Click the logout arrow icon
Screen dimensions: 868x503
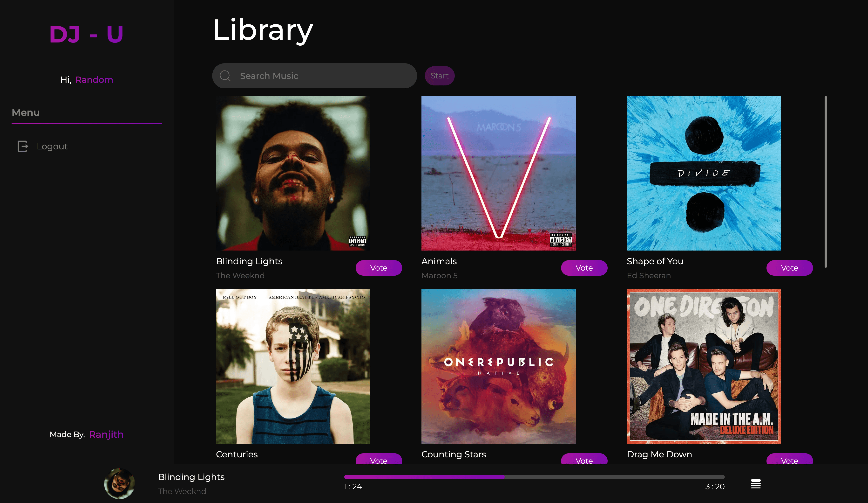click(x=23, y=146)
